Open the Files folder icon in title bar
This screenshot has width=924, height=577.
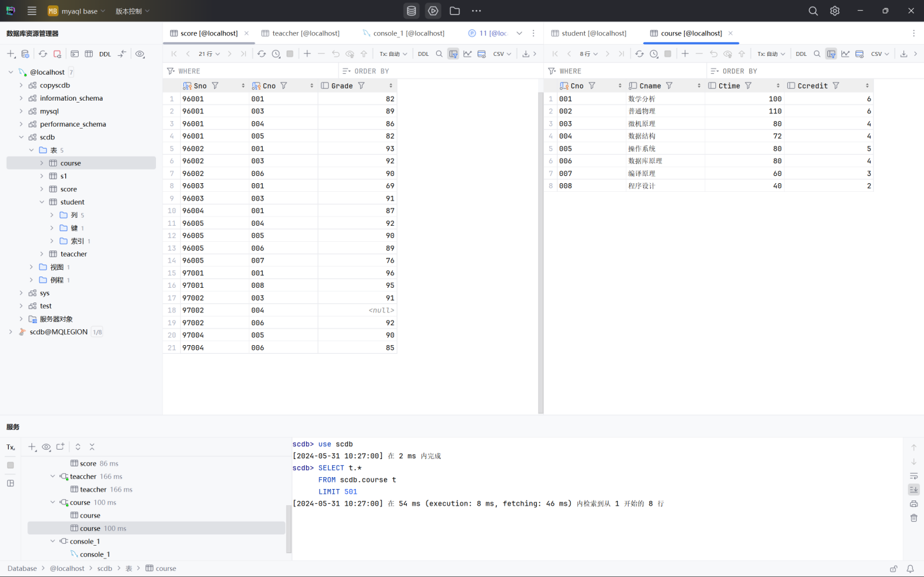pos(455,11)
